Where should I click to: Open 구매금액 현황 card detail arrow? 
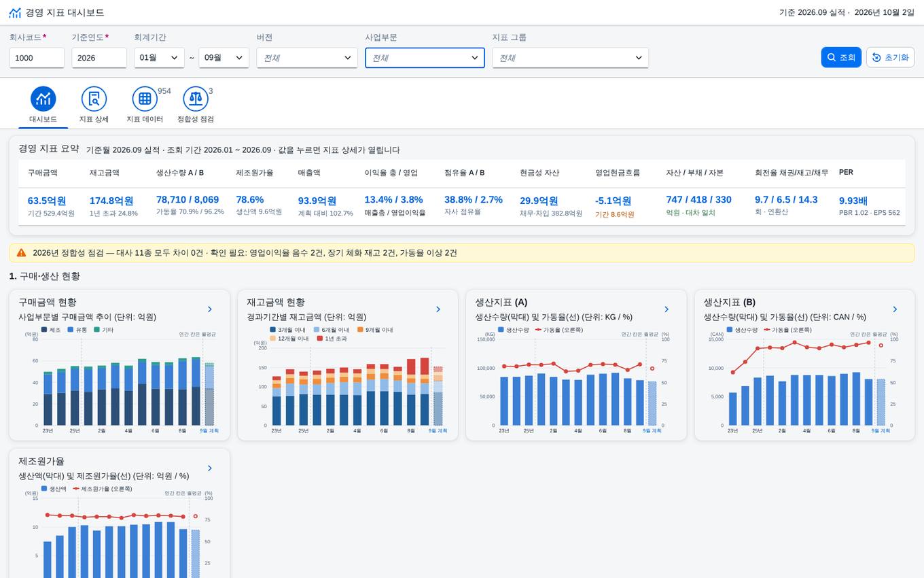(x=210, y=309)
